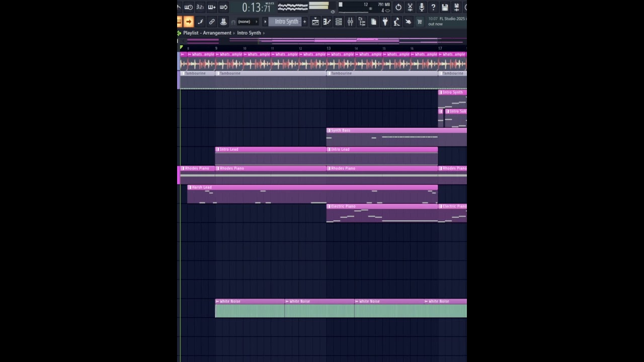Open the project info pages icon
Image resolution: width=644 pixels, height=362 pixels.
(x=373, y=22)
